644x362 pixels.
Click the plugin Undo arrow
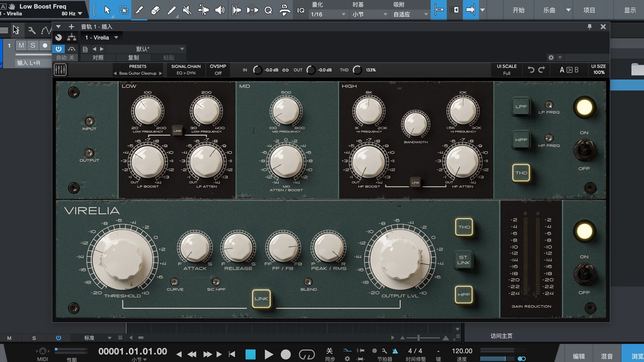pyautogui.click(x=531, y=70)
